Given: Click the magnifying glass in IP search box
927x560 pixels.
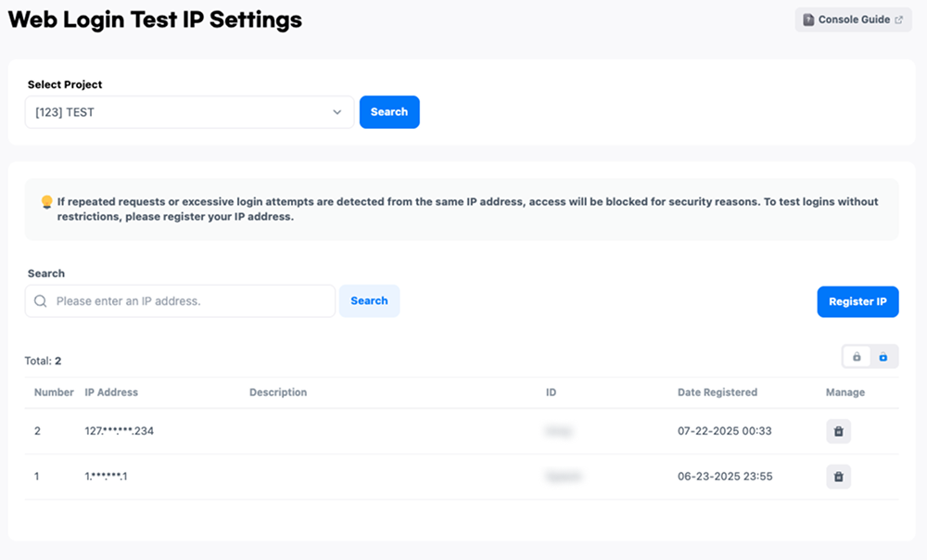Looking at the screenshot, I should pos(41,301).
